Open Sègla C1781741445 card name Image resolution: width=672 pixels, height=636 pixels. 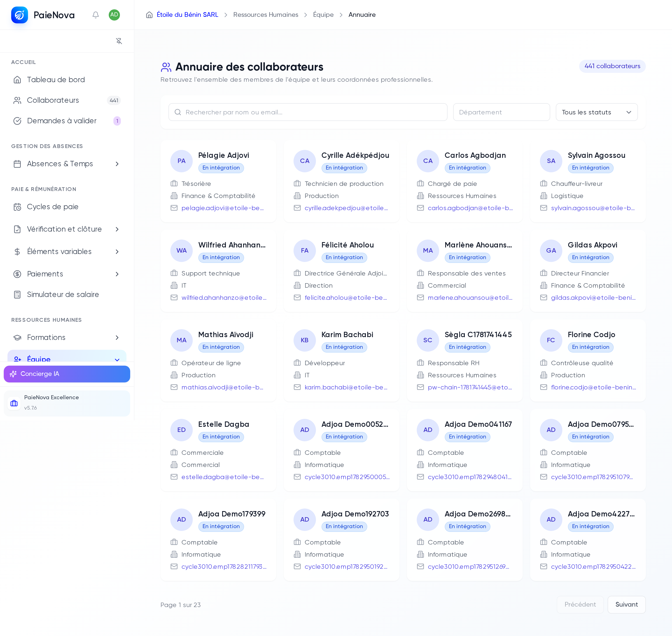pos(478,335)
